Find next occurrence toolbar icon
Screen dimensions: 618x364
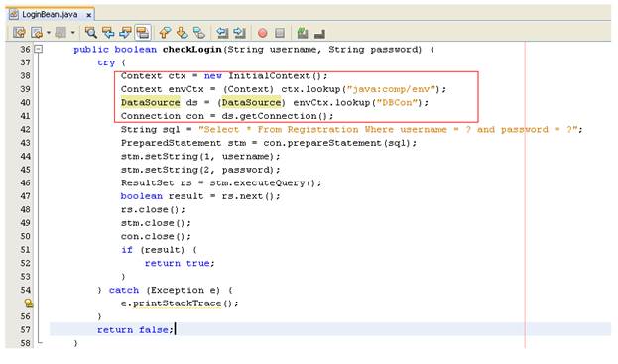125,33
